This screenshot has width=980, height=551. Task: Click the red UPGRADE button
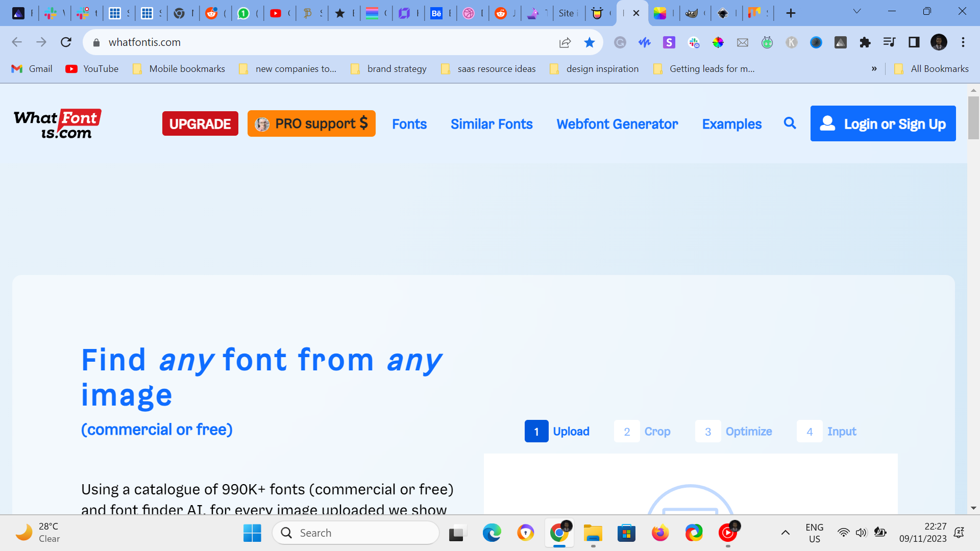pyautogui.click(x=200, y=124)
